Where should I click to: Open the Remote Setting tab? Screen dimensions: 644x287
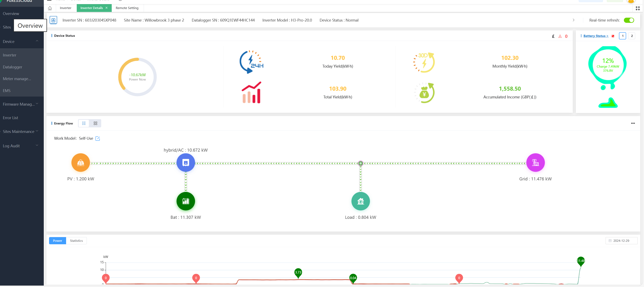click(x=127, y=8)
